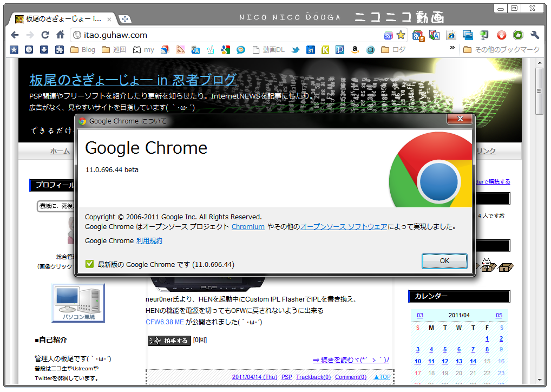The image size is (551, 392).
Task: Open the RSS extension with badge 5
Action: (x=418, y=35)
